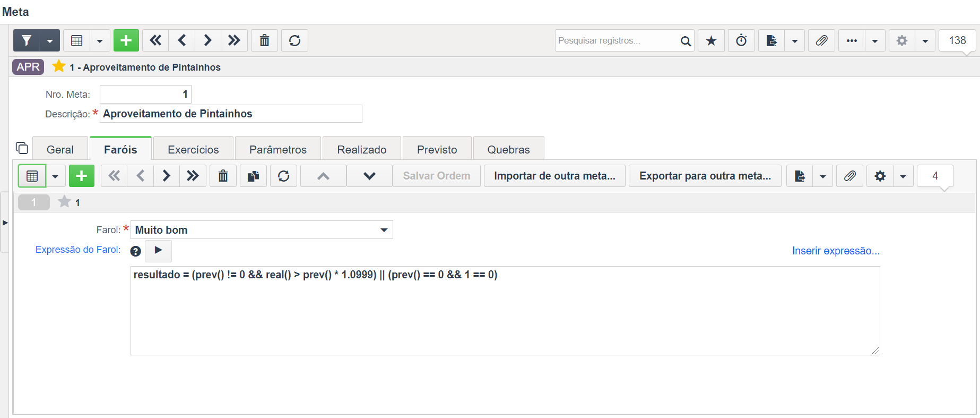Add a new Meta record
Screen dimensions: 980x418
tap(126, 40)
